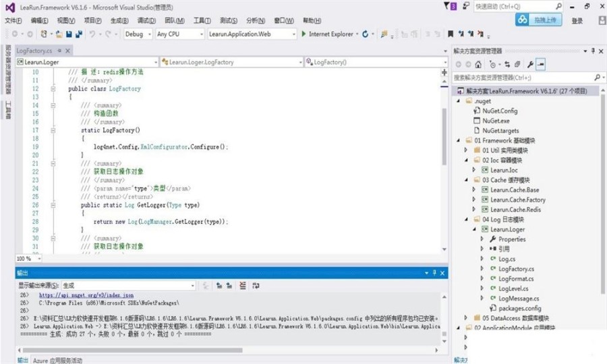The height and width of the screenshot is (364, 607).
Task: Clear all output with the clear icon
Action: (243, 286)
